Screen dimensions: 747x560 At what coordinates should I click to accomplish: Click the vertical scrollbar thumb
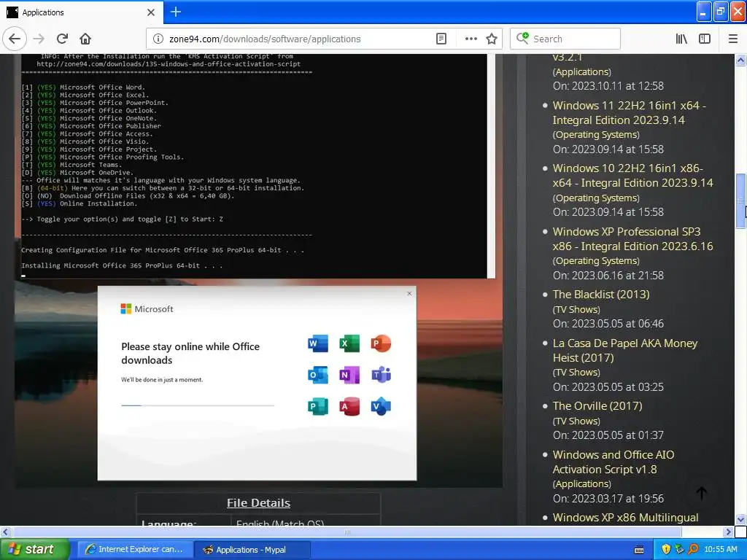[740, 201]
